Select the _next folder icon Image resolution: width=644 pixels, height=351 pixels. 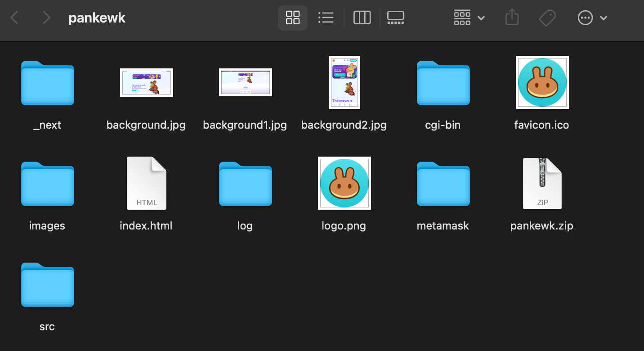47,83
